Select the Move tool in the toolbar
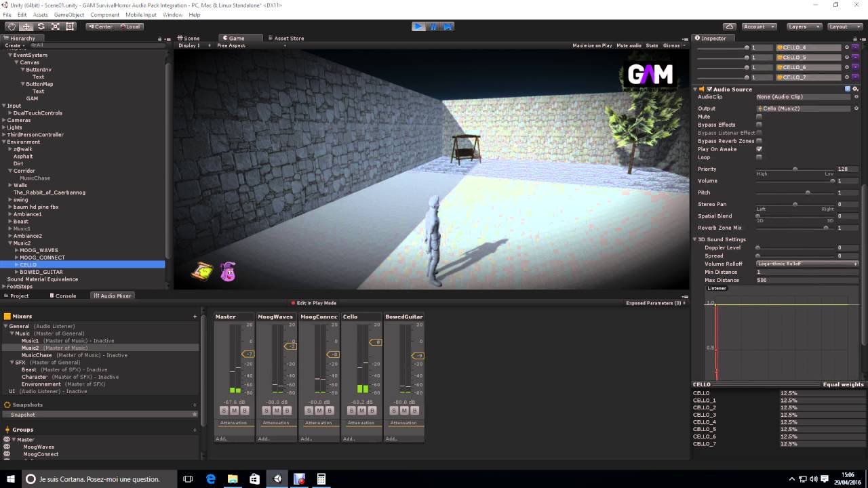The image size is (868, 488). 26,26
